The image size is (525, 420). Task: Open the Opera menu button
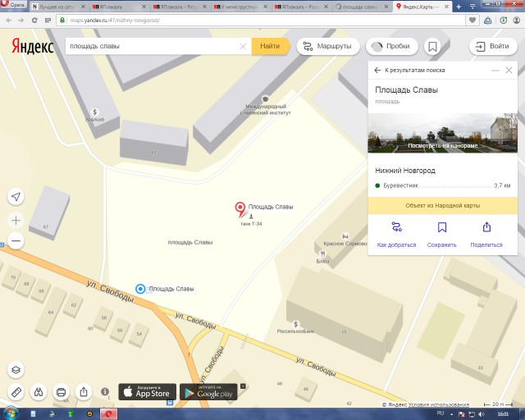tap(13, 5)
